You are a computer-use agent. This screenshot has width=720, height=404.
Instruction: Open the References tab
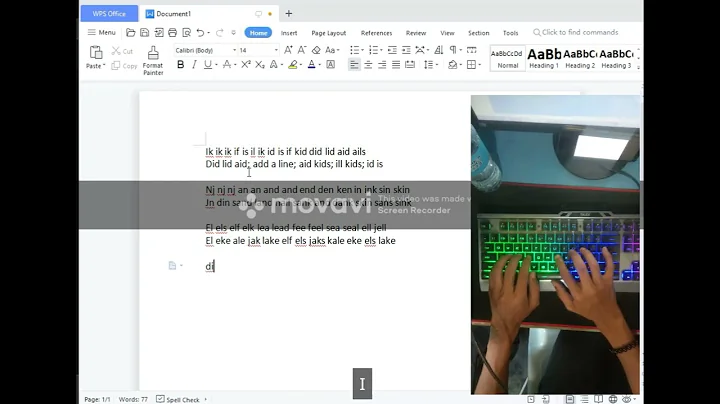point(377,33)
